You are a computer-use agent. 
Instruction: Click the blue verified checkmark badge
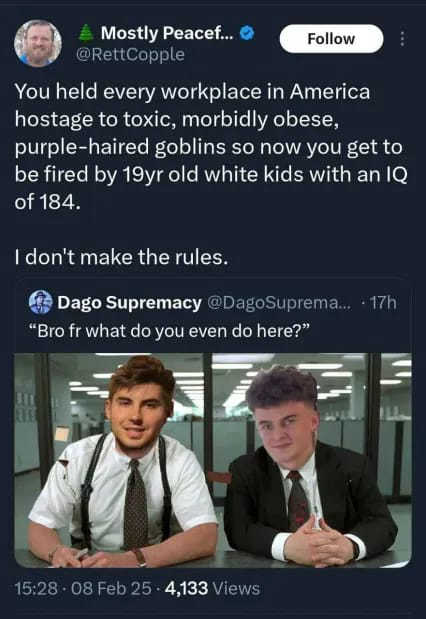click(247, 33)
